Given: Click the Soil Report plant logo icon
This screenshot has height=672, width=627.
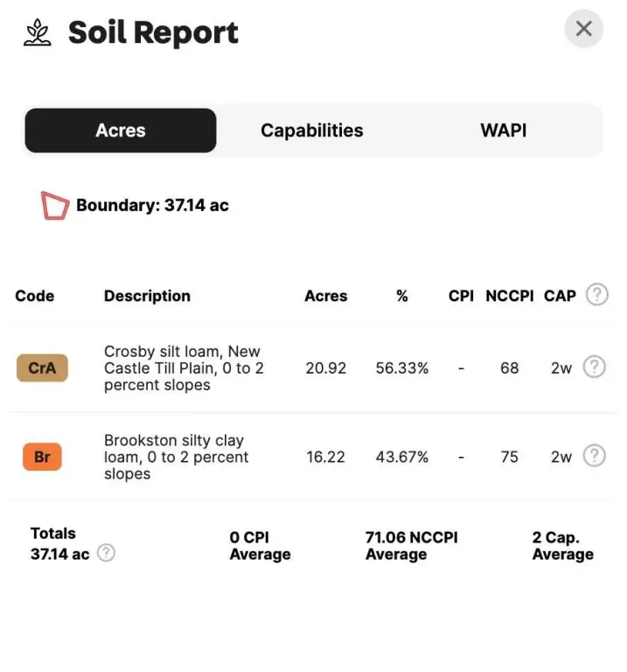Looking at the screenshot, I should pos(38,32).
